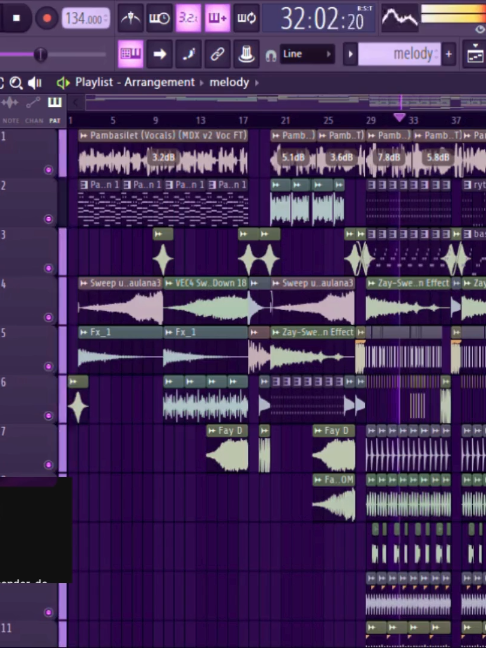Viewport: 486px width, 648px height.
Task: Open clip menu icon of VEC4 Sw..Down 18
Action: 169,284
